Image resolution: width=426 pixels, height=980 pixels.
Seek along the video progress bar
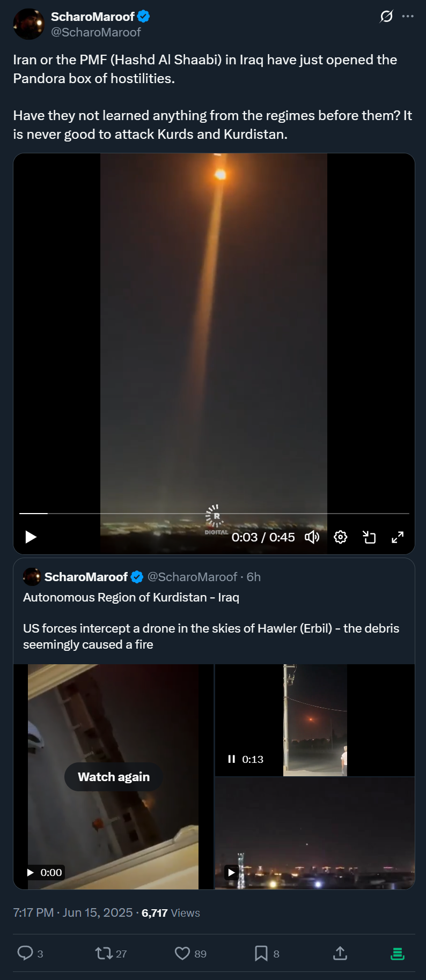214,514
